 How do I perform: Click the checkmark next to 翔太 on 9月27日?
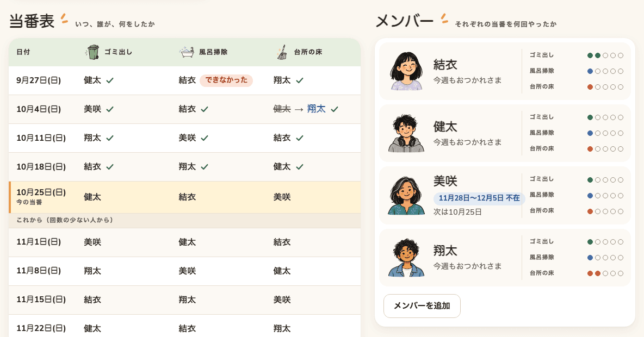[x=300, y=80]
